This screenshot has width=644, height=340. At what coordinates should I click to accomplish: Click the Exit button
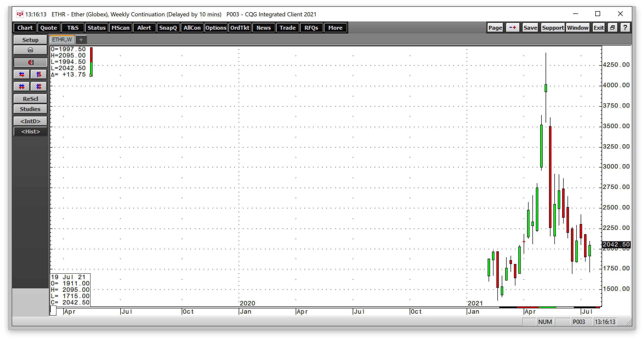tap(599, 28)
